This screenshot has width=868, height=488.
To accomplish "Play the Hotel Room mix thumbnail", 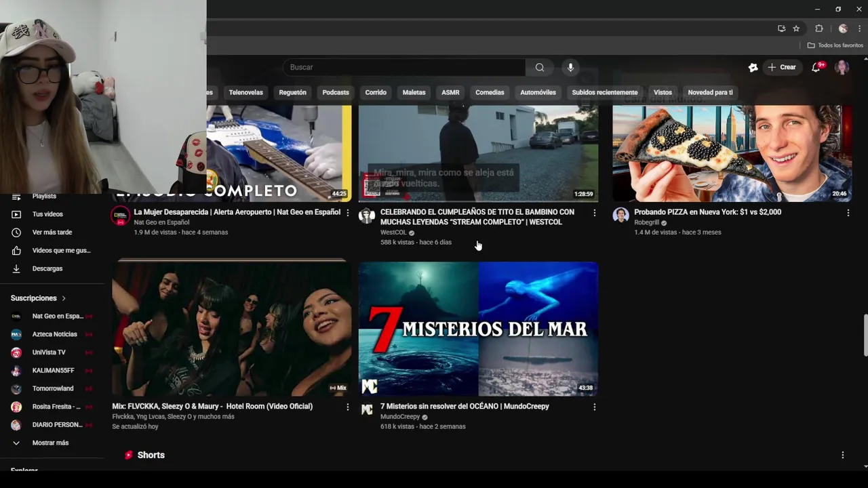I will click(x=231, y=329).
